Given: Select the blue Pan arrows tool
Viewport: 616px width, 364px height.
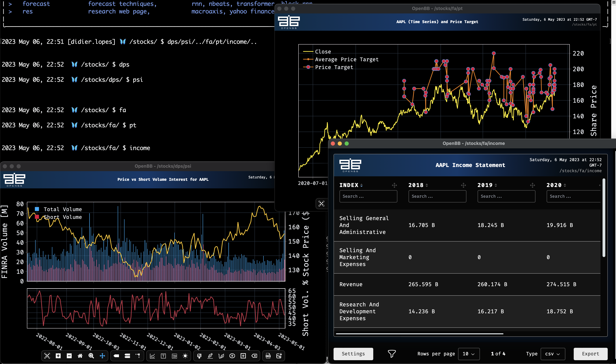Looking at the screenshot, I should tap(102, 356).
